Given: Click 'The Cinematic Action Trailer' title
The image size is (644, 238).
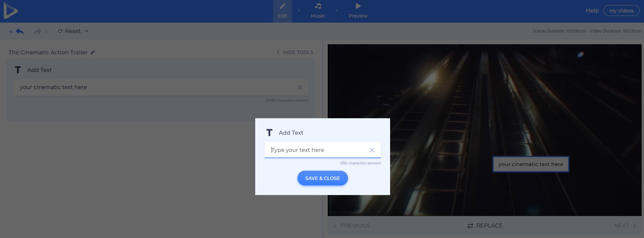Looking at the screenshot, I should (x=48, y=52).
